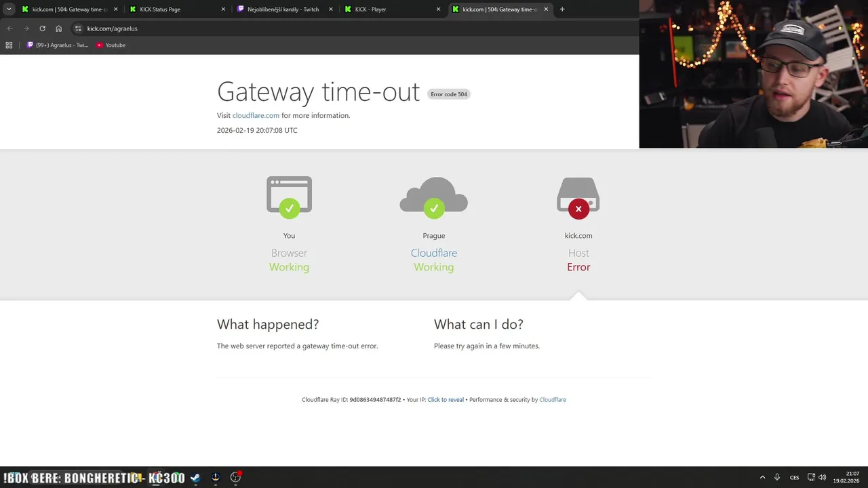This screenshot has height=488, width=868.
Task: Switch the CES keyboard language
Action: [794, 477]
